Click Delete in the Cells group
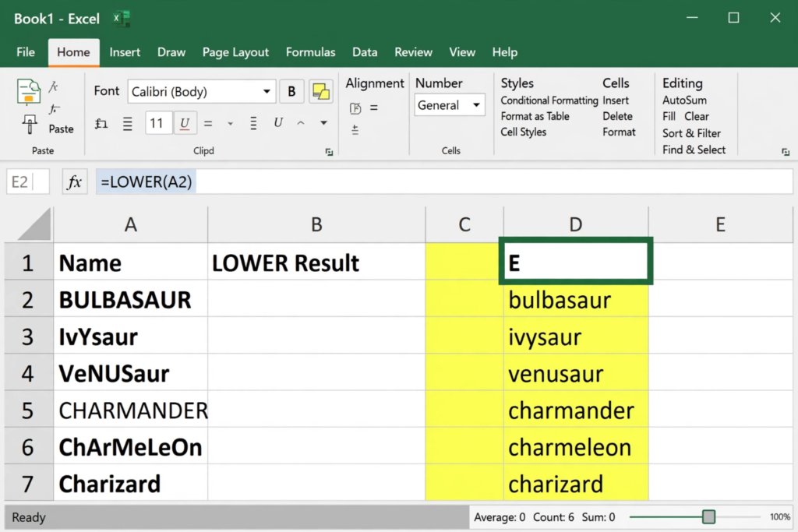This screenshot has width=798, height=532. pyautogui.click(x=617, y=117)
